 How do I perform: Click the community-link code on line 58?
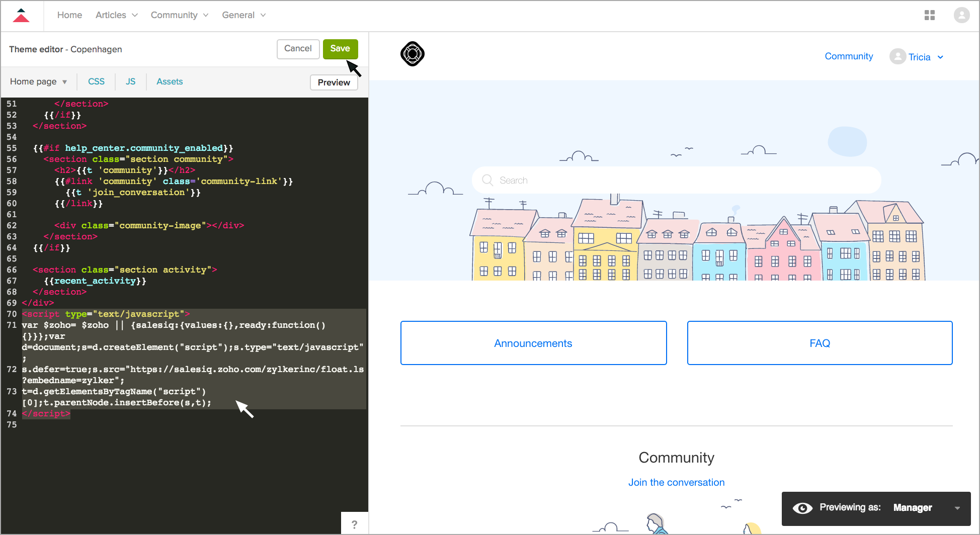click(x=174, y=182)
